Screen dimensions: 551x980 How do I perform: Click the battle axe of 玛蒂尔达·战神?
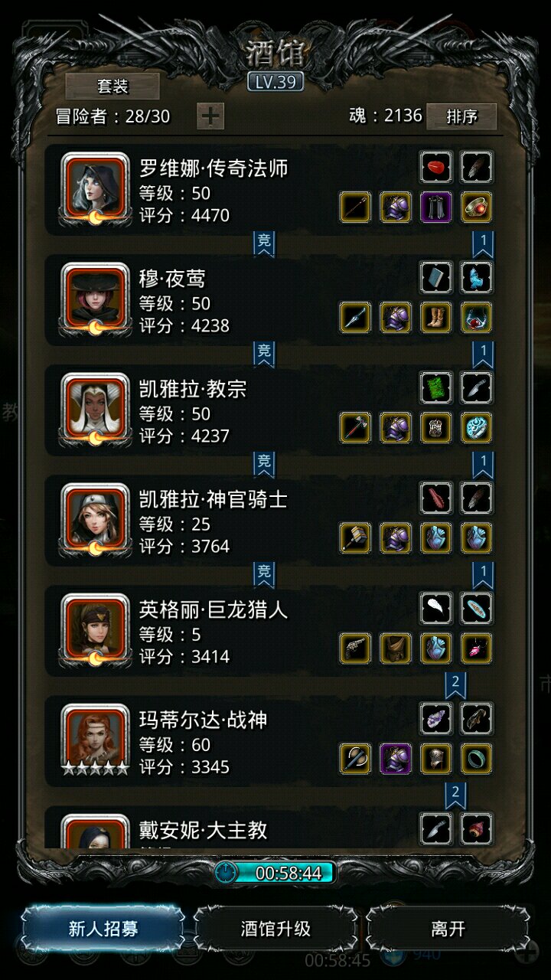(356, 759)
